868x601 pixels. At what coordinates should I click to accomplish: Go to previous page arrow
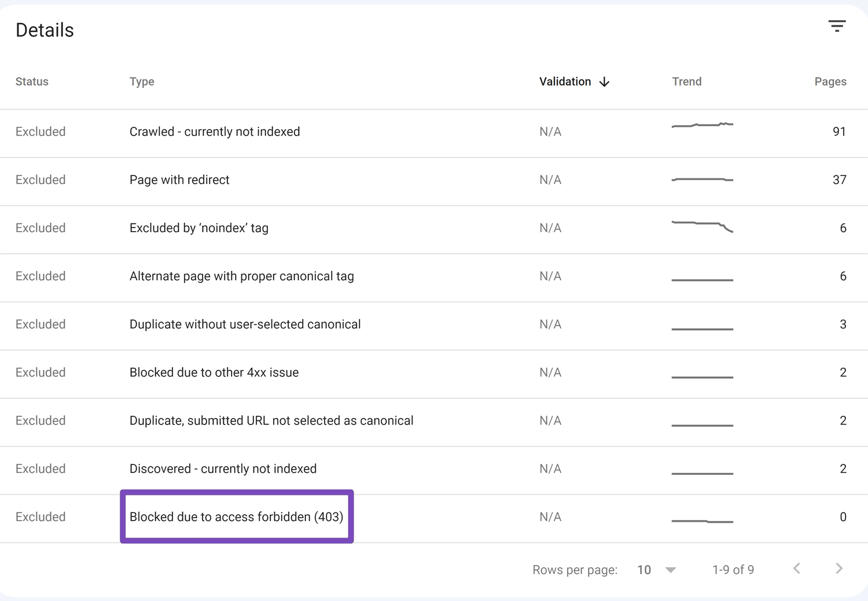[x=797, y=569]
